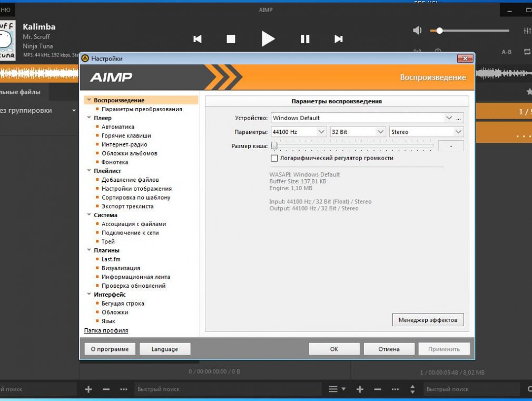Open Трей settings page
532x401 pixels.
108,241
